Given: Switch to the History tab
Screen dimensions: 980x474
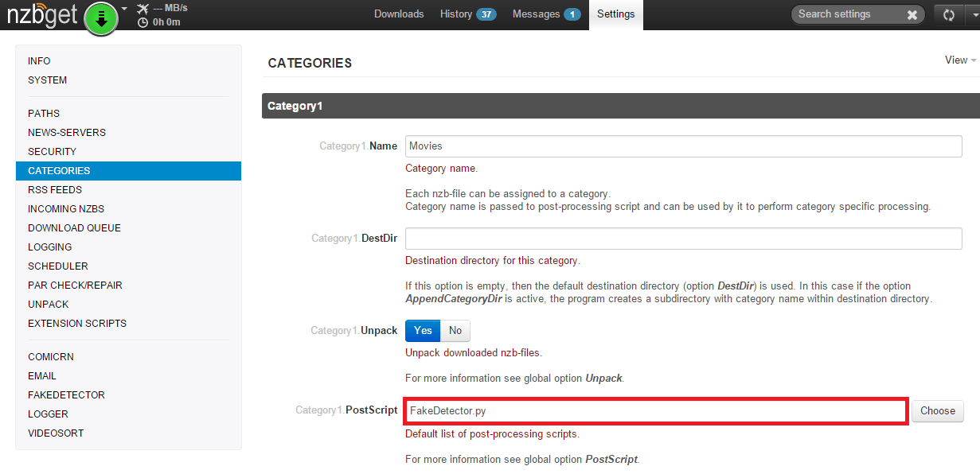Looking at the screenshot, I should (467, 14).
